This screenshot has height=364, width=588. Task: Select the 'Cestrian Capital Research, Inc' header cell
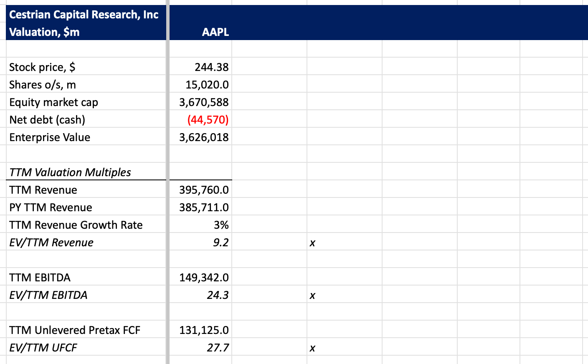pos(84,15)
